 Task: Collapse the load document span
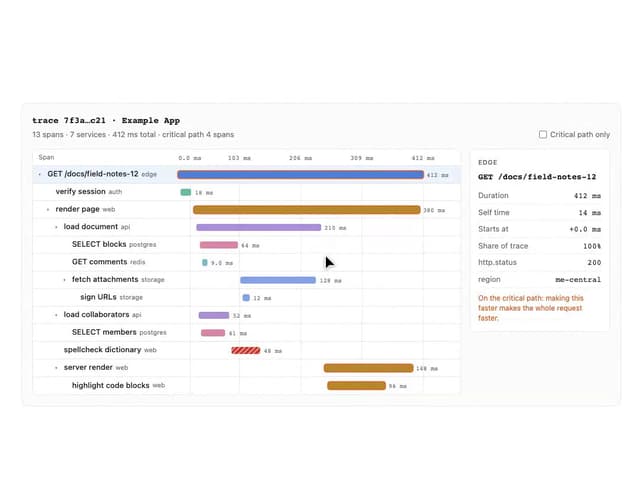[x=56, y=227]
